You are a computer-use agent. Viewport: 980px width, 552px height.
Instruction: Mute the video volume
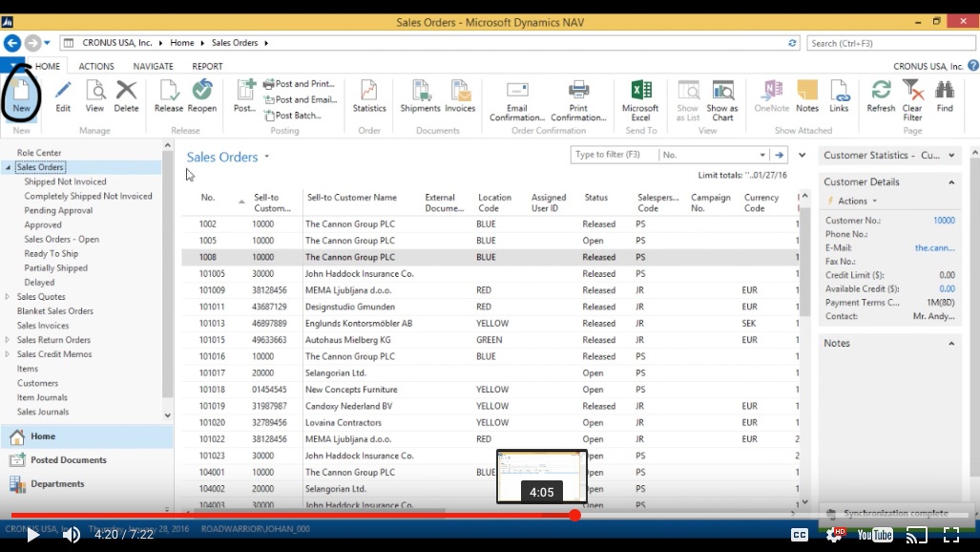(72, 535)
